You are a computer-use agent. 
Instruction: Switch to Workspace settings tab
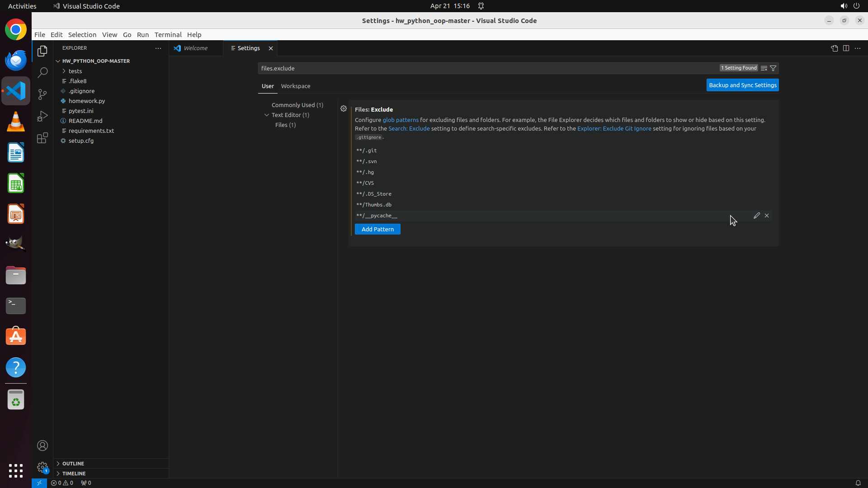click(296, 86)
